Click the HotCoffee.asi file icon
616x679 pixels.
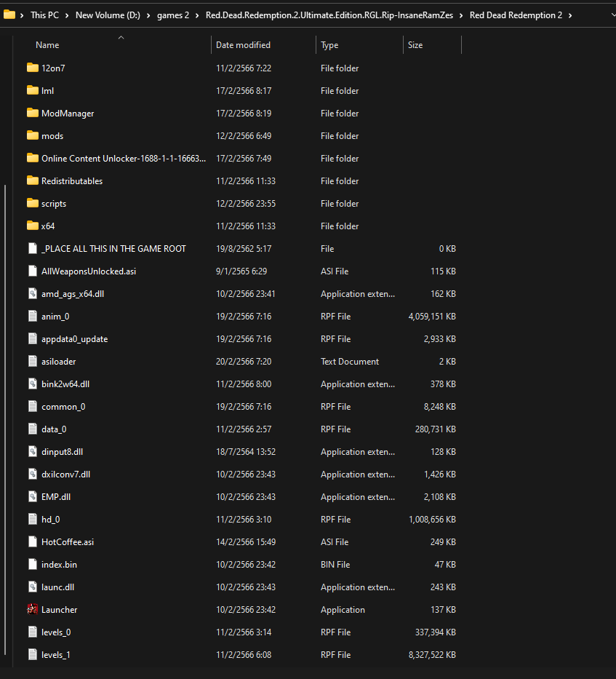pos(32,541)
